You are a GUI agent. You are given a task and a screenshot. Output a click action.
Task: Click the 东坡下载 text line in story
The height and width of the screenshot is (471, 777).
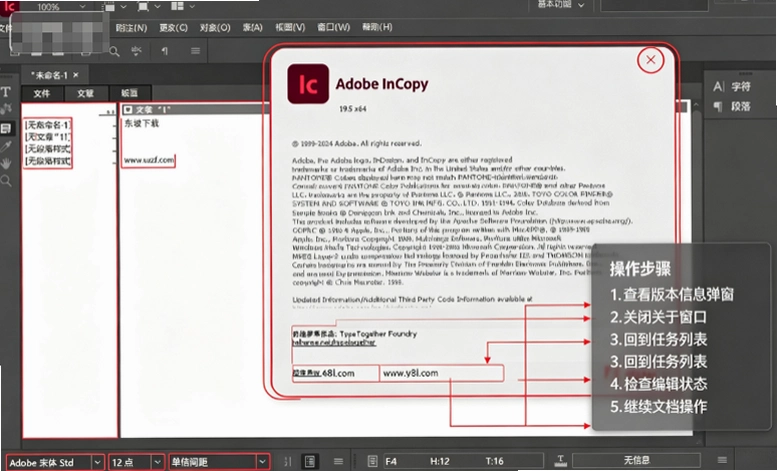(142, 123)
